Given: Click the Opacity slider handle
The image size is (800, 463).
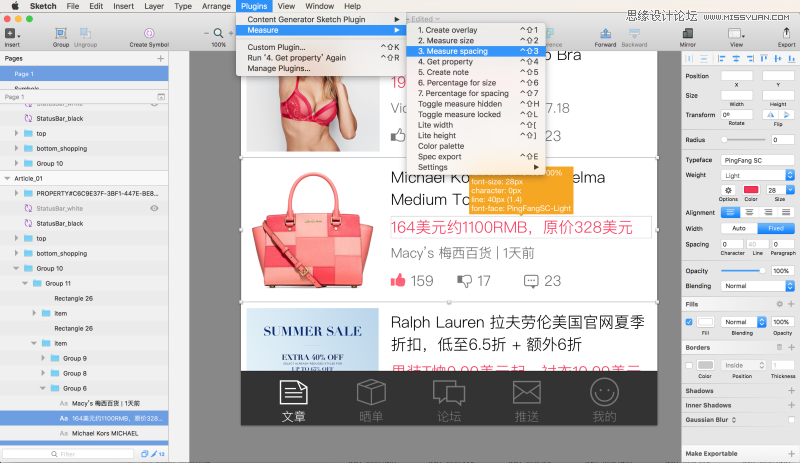Looking at the screenshot, I should [762, 271].
